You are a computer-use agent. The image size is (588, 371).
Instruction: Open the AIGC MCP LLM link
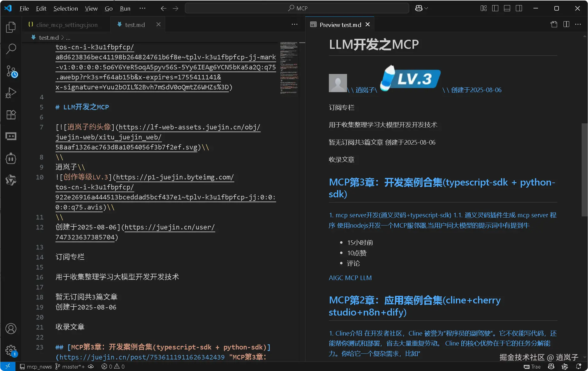350,278
